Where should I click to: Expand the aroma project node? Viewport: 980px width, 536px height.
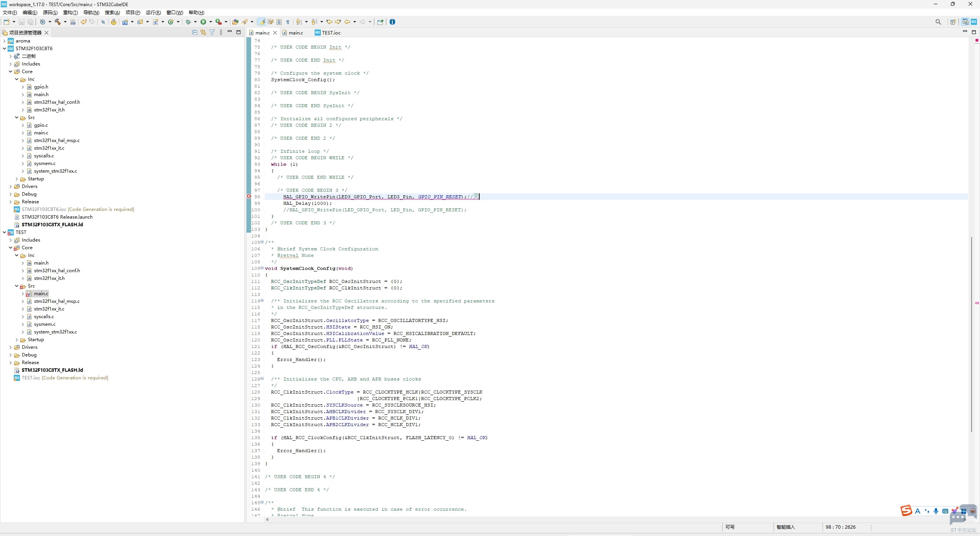point(4,41)
